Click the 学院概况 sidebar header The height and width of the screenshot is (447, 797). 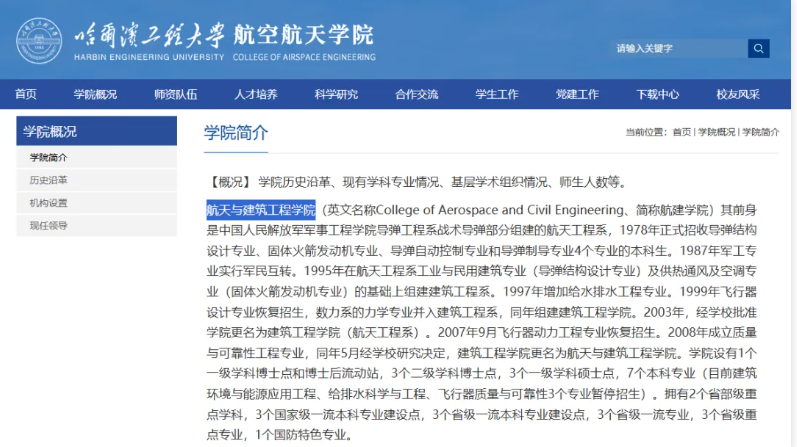(97, 131)
